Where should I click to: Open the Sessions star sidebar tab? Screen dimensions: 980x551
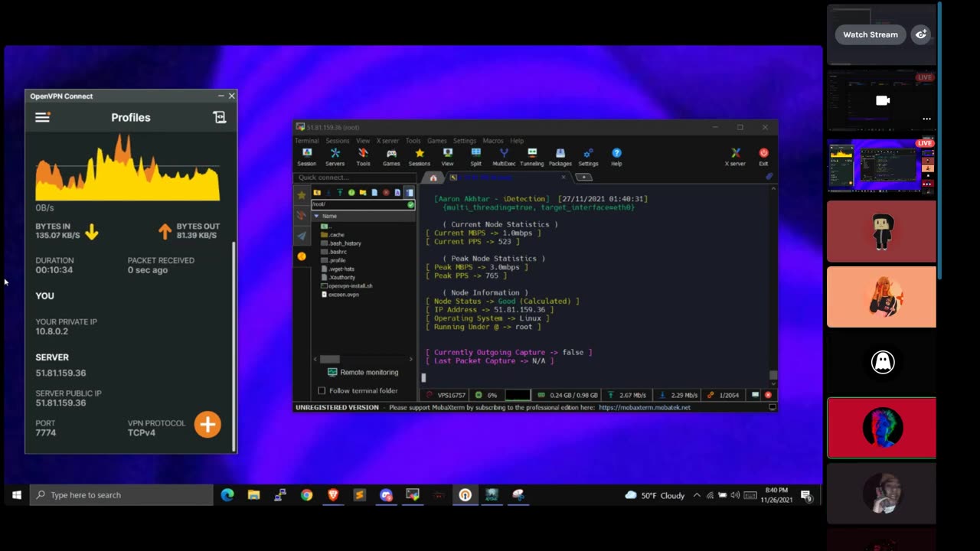302,196
